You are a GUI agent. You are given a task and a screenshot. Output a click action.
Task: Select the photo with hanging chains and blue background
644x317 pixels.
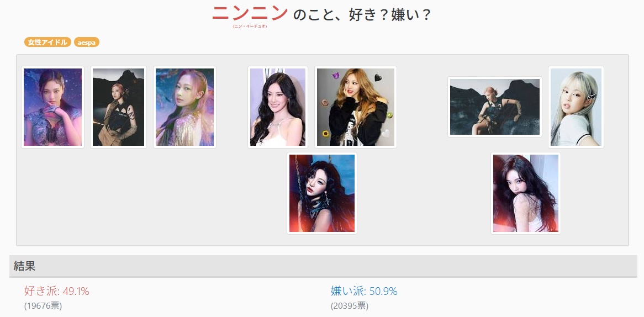tap(322, 193)
